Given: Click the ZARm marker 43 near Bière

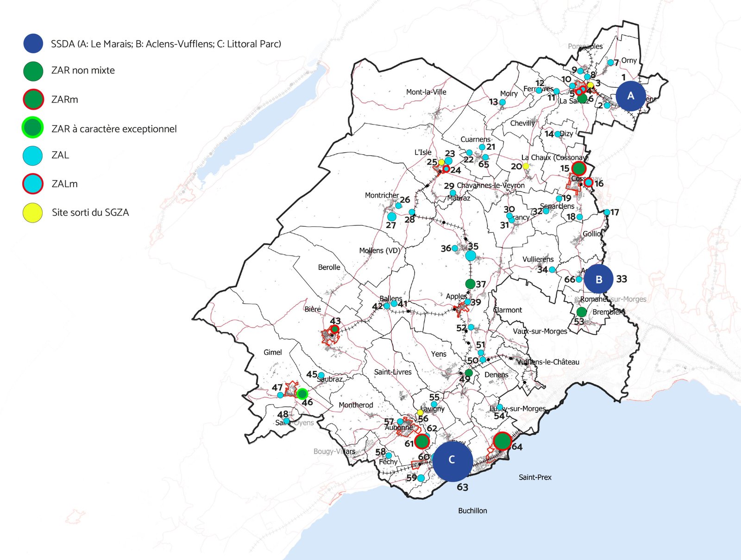Looking at the screenshot, I should point(334,329).
